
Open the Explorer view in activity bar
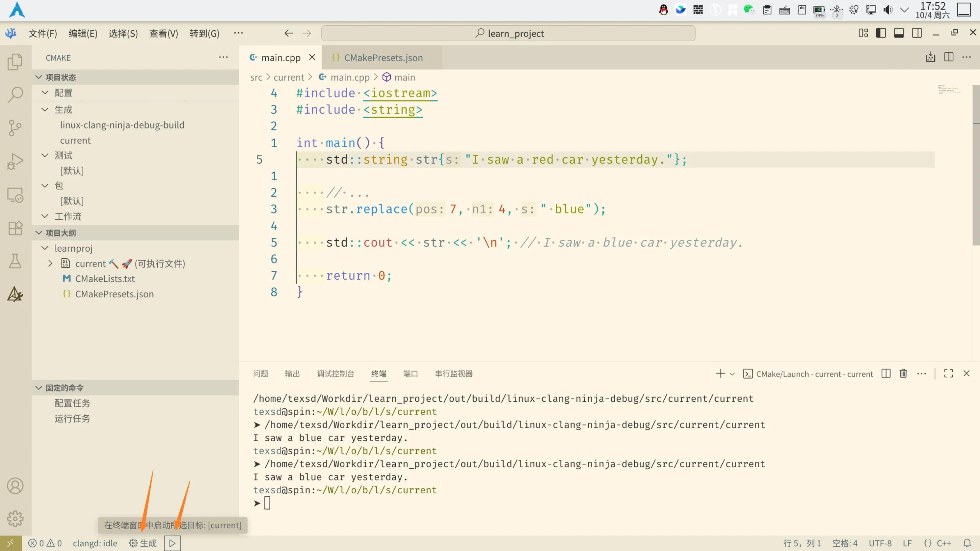point(15,62)
